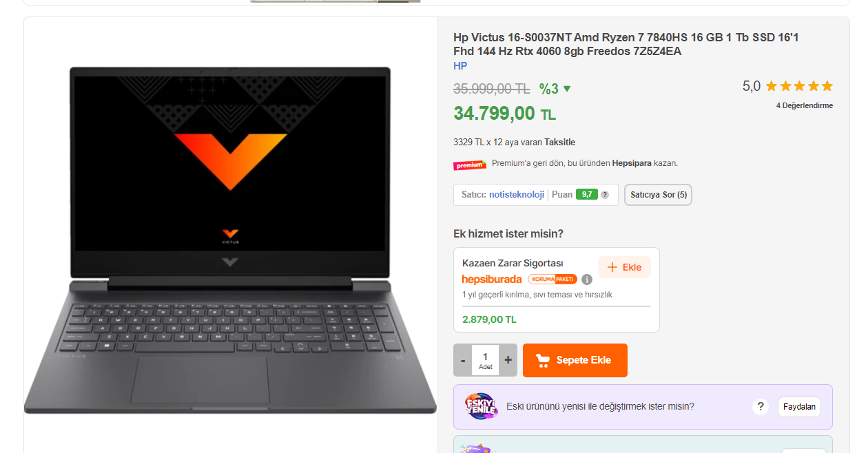Open the HP brand link
The height and width of the screenshot is (453, 868).
460,66
